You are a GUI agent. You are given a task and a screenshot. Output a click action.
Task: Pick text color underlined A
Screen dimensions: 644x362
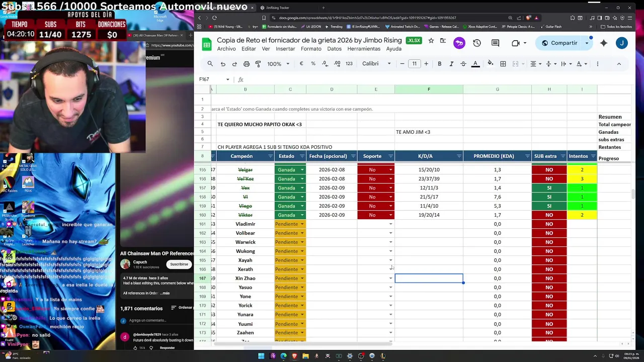[x=475, y=64]
